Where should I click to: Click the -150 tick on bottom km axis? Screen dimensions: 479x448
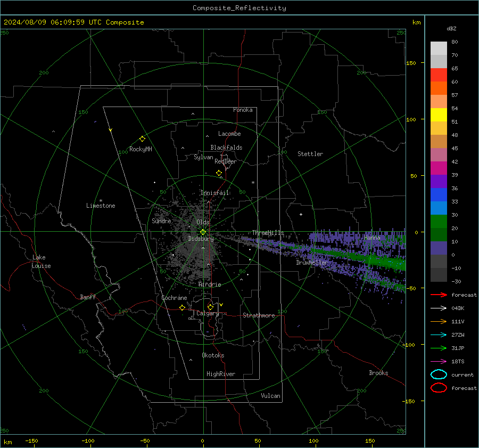[31, 441]
